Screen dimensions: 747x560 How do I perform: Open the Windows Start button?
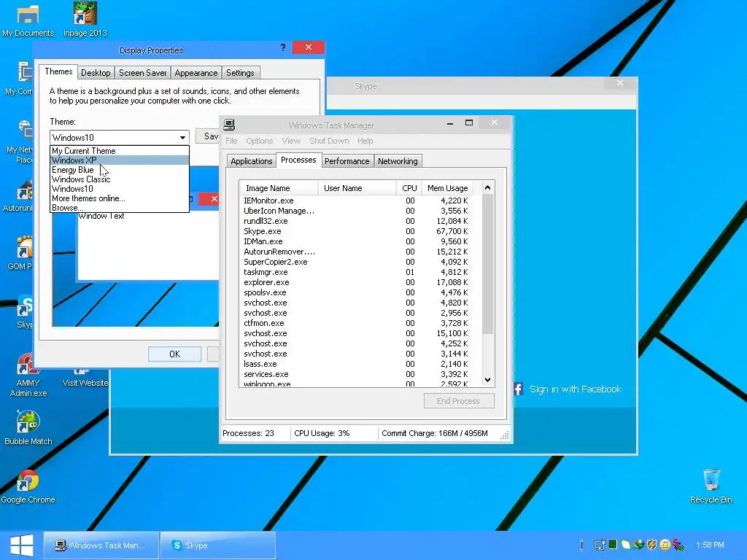22,545
